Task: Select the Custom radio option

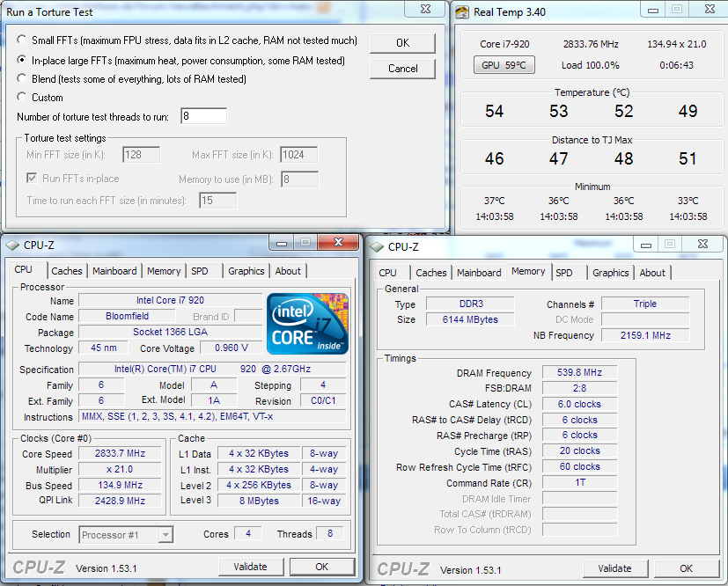Action: click(22, 97)
